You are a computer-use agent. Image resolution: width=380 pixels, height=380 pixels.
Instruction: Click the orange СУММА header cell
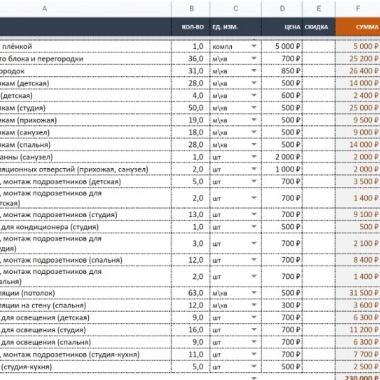(358, 27)
